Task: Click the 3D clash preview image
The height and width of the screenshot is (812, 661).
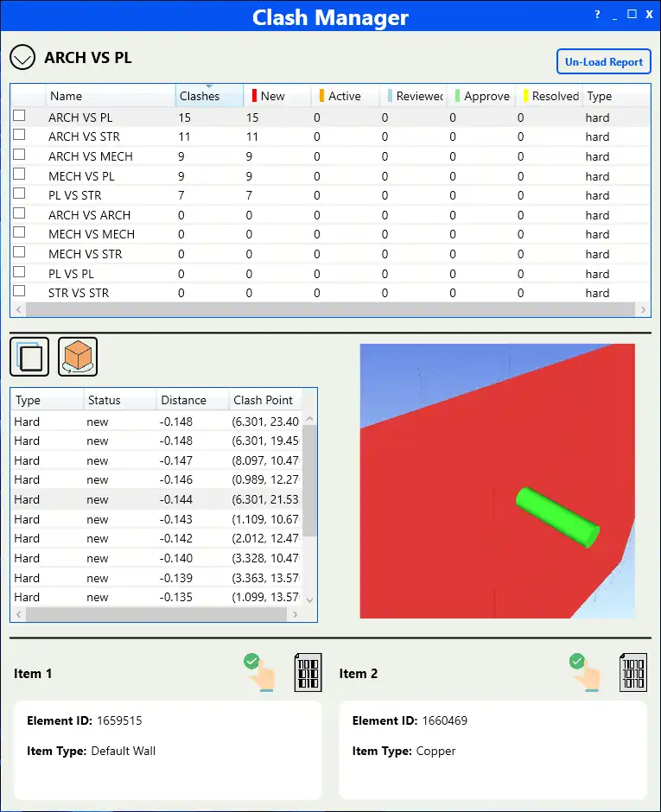Action: coord(497,480)
